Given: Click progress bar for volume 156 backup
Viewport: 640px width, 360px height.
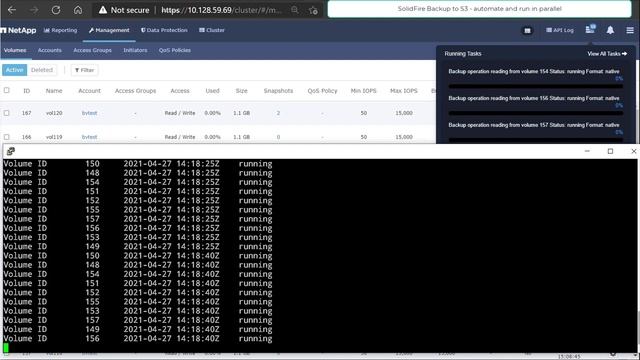Looking at the screenshot, I should tap(536, 113).
